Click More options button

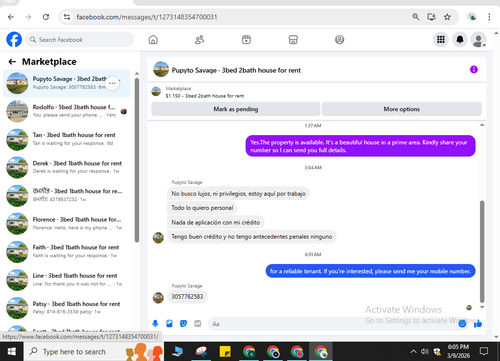click(402, 109)
